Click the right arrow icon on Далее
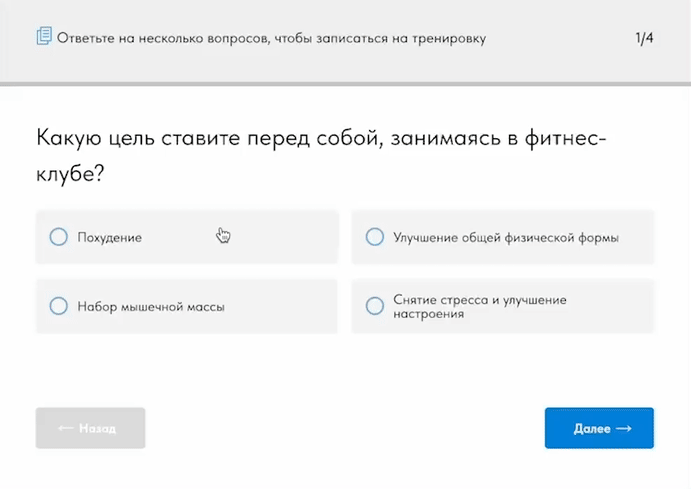Screen dimensions: 691x489 [624, 428]
